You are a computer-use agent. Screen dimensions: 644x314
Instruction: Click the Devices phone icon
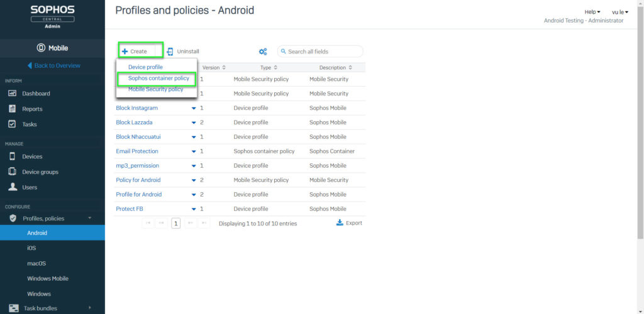(x=13, y=156)
